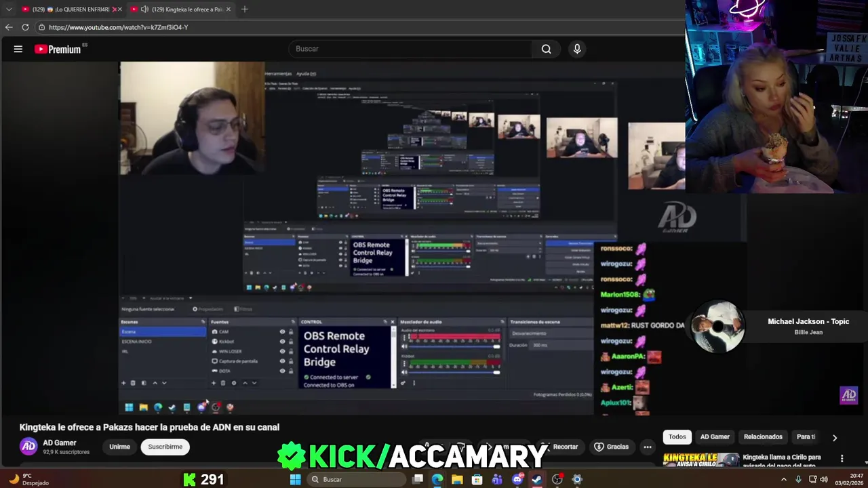This screenshot has width=868, height=488.
Task: Close the 'Lo QUIEREN ENFRI4R' tab
Action: [120, 9]
